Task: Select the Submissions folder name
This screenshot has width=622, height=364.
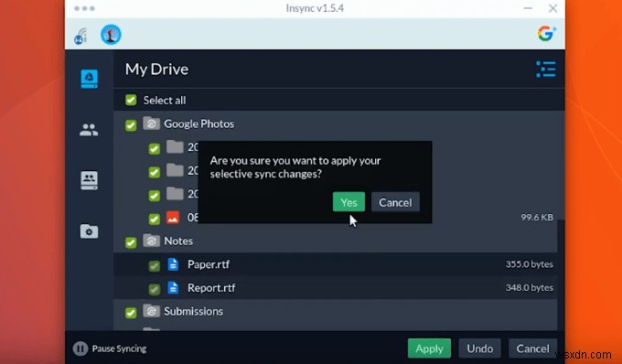Action: pyautogui.click(x=194, y=311)
